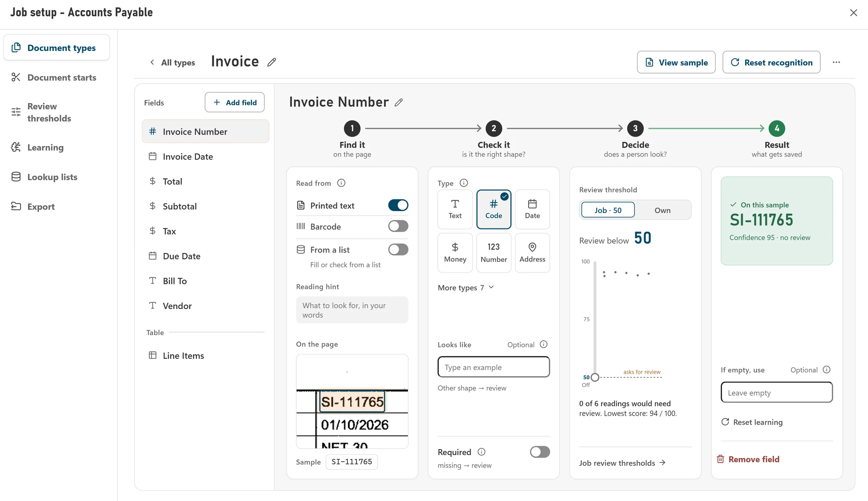Select the Date type tile
Viewport: 868px width, 501px height.
(x=532, y=209)
